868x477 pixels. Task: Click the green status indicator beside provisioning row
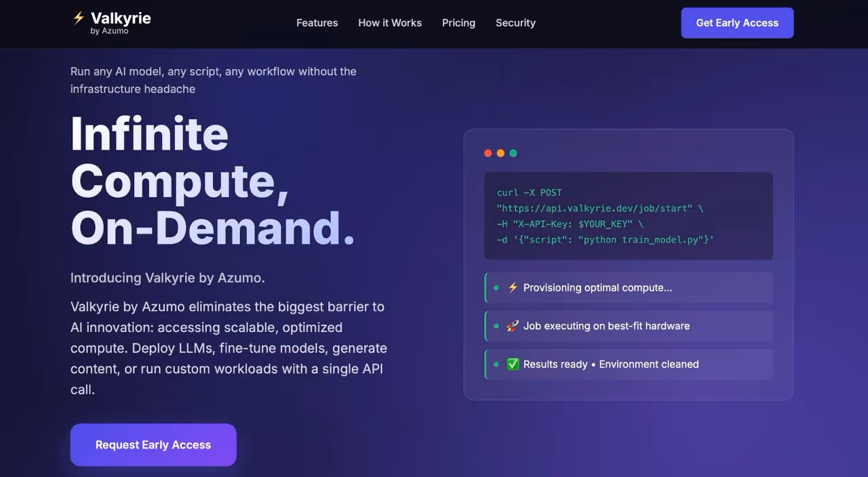[x=496, y=287]
